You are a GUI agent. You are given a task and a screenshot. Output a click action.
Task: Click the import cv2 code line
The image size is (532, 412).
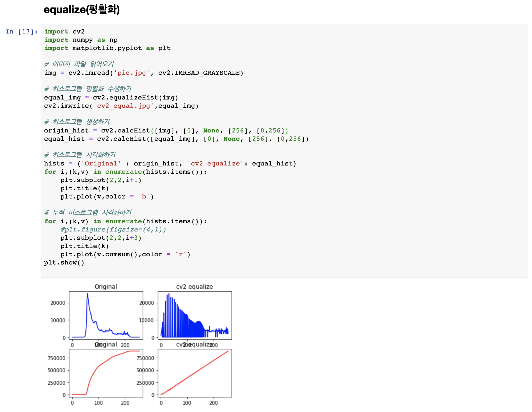pos(64,32)
